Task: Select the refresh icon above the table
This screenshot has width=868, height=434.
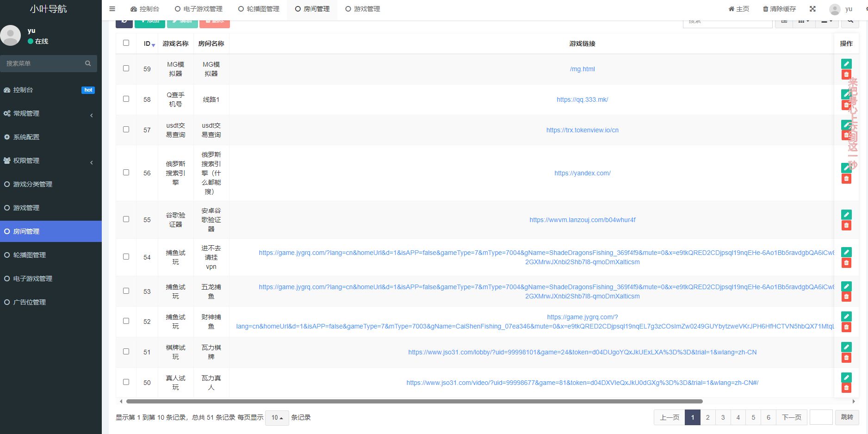Action: (x=124, y=21)
